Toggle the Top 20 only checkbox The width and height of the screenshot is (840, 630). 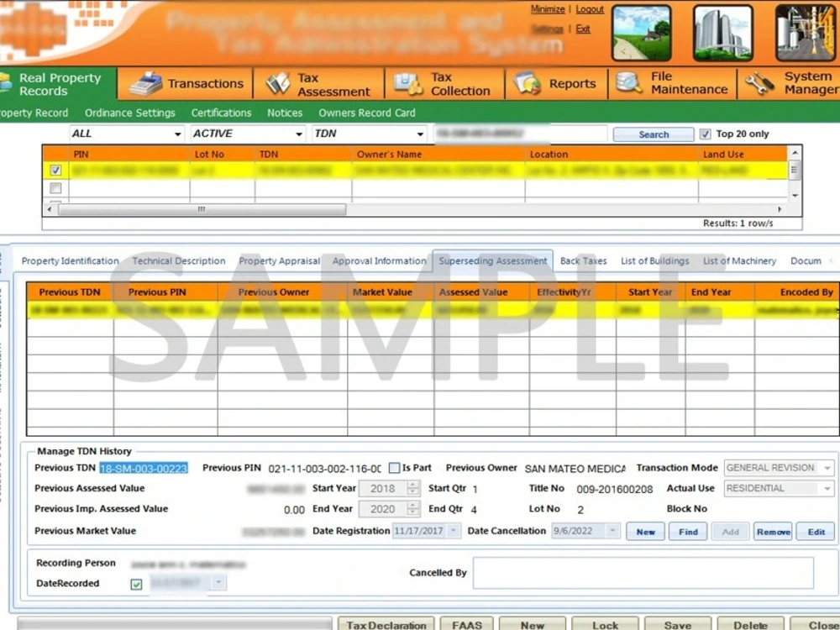[705, 134]
